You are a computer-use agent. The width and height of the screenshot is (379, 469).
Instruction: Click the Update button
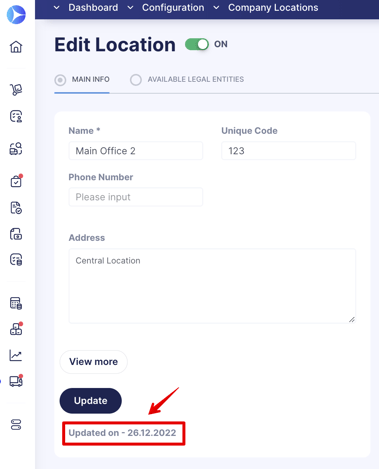click(x=90, y=400)
